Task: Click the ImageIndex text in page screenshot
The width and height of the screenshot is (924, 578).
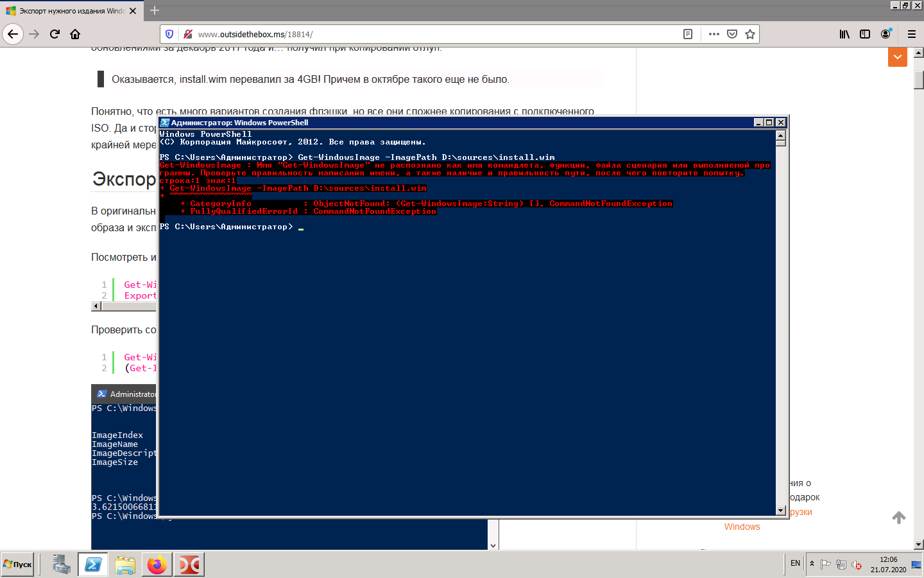Action: tap(117, 435)
